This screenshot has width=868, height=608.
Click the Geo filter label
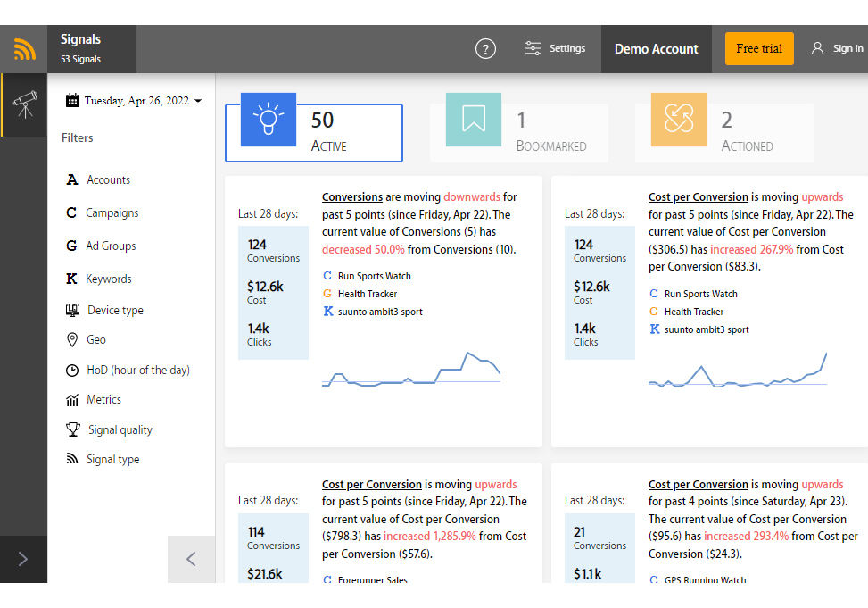pos(95,340)
